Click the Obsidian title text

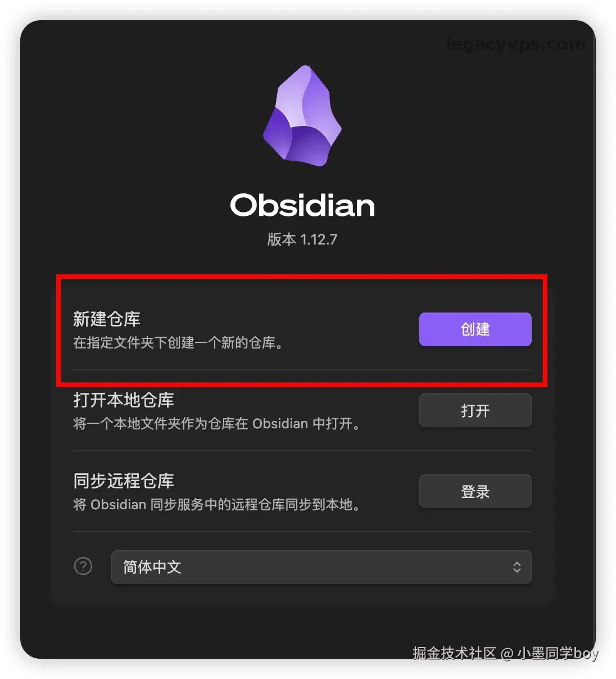click(302, 205)
